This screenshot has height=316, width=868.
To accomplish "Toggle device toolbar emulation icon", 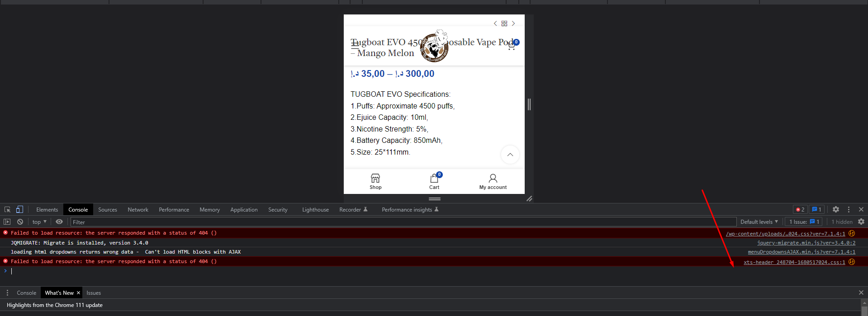I will (19, 209).
